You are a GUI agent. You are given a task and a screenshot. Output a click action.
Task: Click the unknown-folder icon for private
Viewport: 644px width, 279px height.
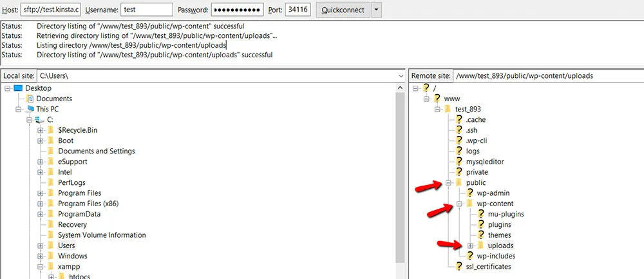[x=459, y=172]
